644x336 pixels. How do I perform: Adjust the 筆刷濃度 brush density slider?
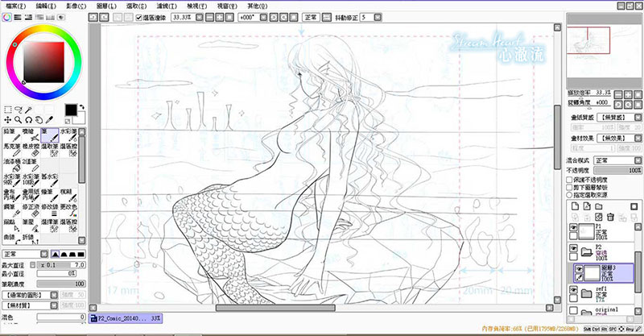coord(61,284)
